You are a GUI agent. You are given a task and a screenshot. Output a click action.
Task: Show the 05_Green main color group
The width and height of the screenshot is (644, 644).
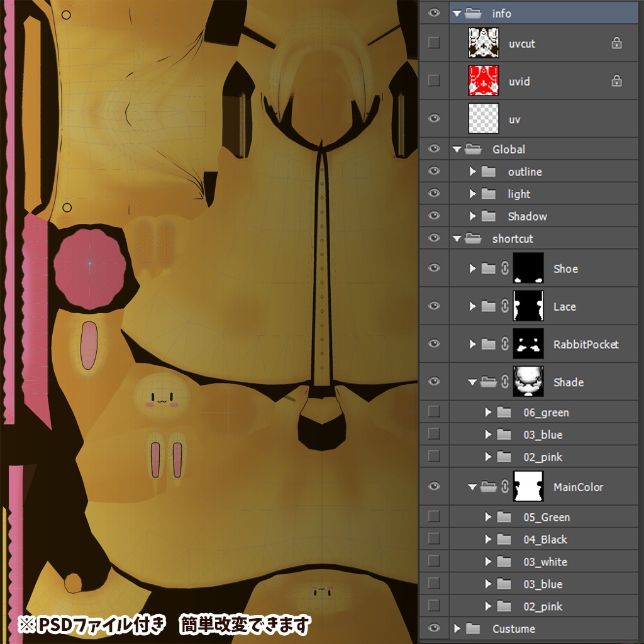pyautogui.click(x=434, y=516)
